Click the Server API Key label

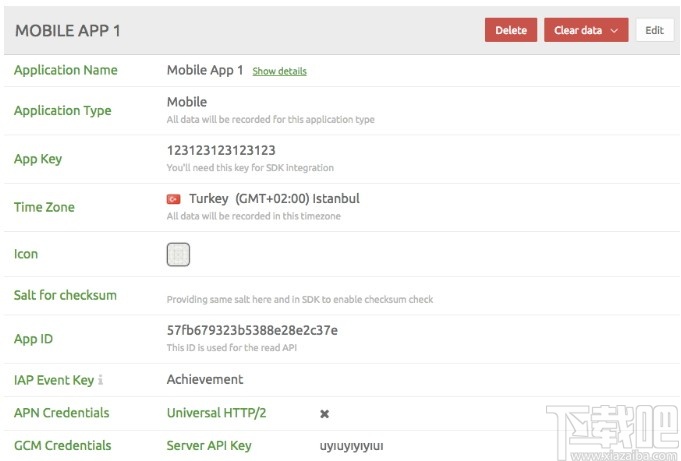pyautogui.click(x=208, y=446)
